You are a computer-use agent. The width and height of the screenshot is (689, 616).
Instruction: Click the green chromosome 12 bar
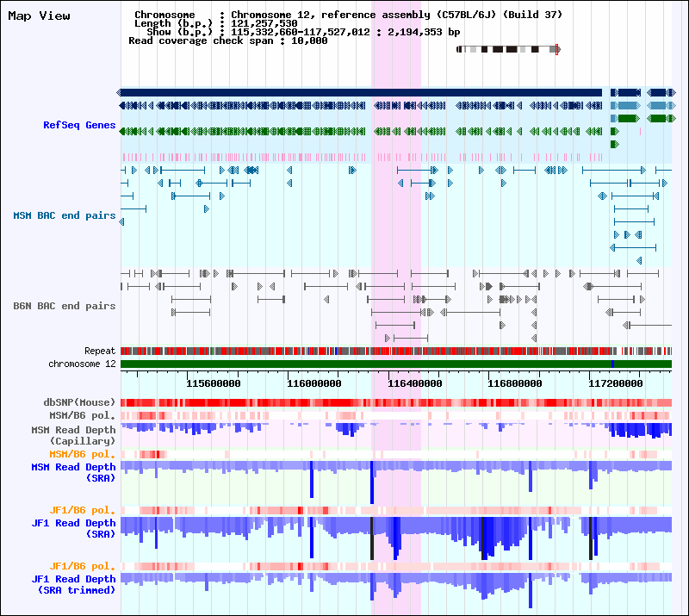click(x=396, y=364)
